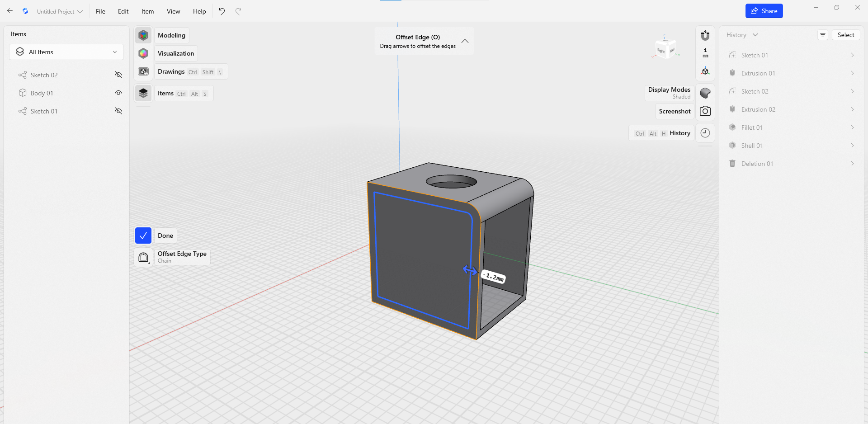Expand Sketch 02 history step chevron
The image size is (868, 424).
point(852,91)
